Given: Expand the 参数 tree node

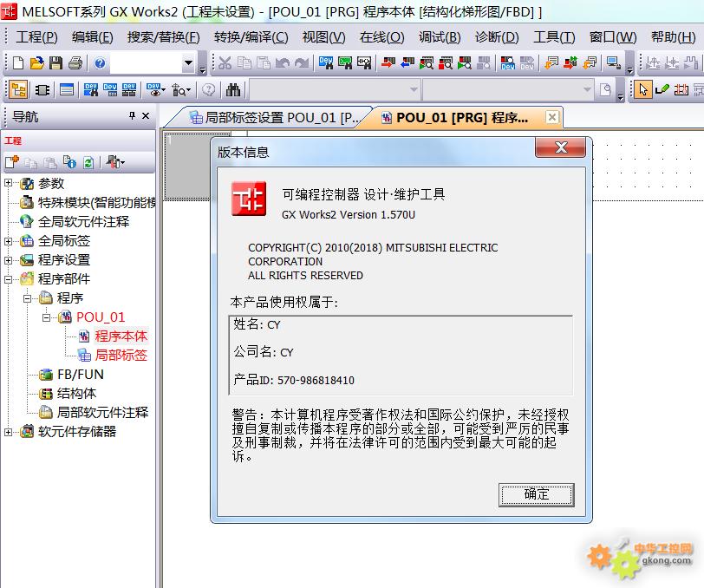Looking at the screenshot, I should click(x=8, y=183).
